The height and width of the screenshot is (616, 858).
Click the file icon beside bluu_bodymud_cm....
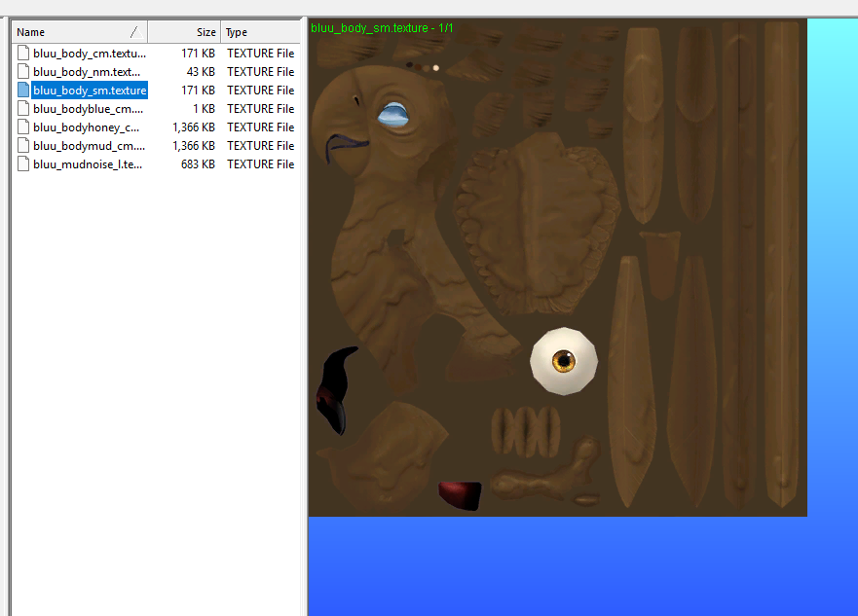pyautogui.click(x=23, y=146)
